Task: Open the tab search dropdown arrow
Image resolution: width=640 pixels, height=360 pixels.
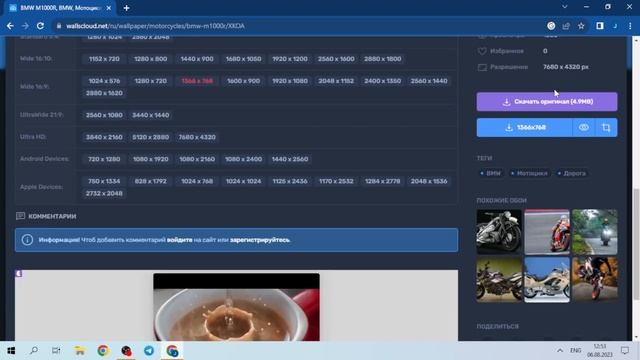Action: pos(564,7)
